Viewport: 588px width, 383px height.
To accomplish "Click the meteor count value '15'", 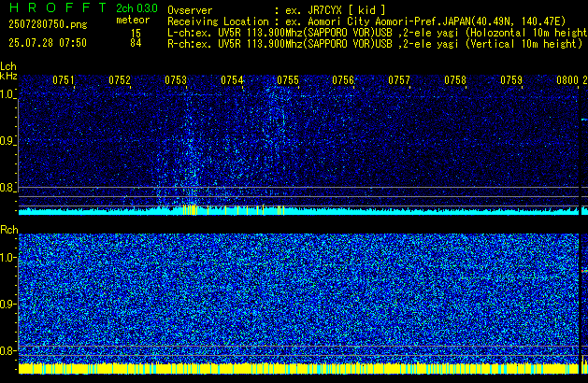I will point(136,34).
